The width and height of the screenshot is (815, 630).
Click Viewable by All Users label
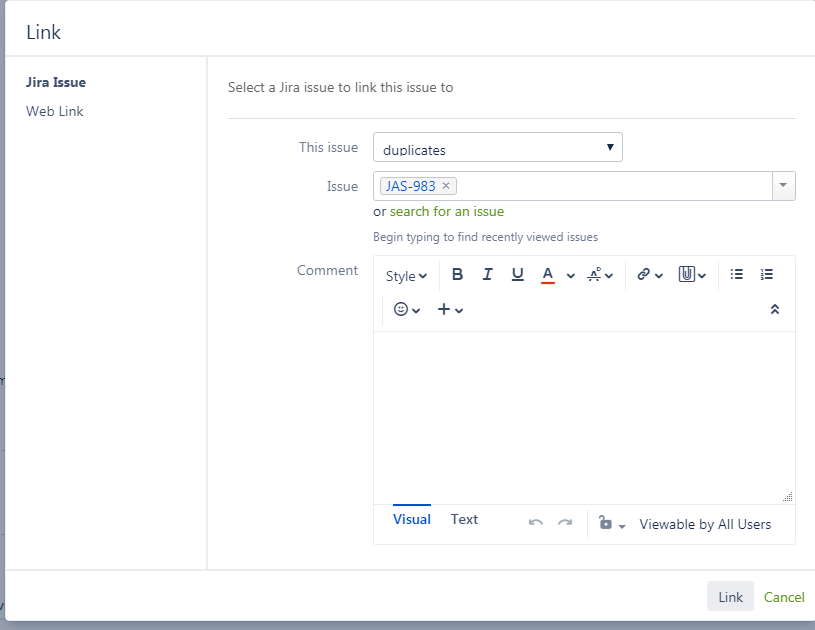pos(705,524)
